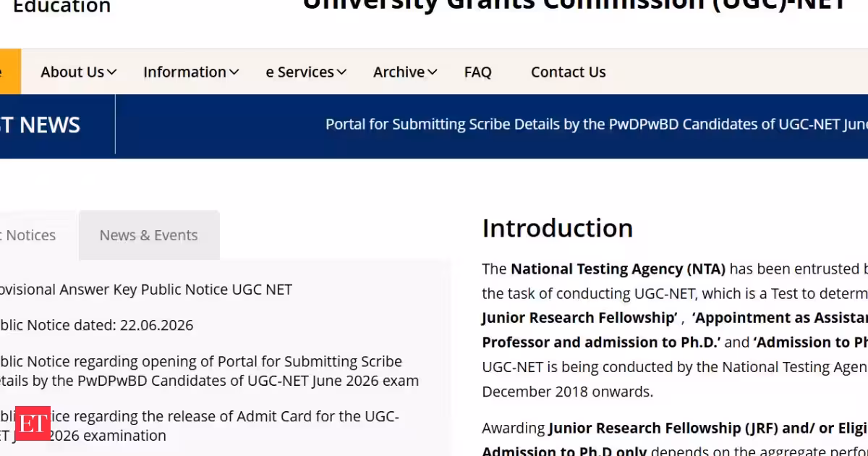
Task: Click the About Us menu label
Action: (x=72, y=72)
